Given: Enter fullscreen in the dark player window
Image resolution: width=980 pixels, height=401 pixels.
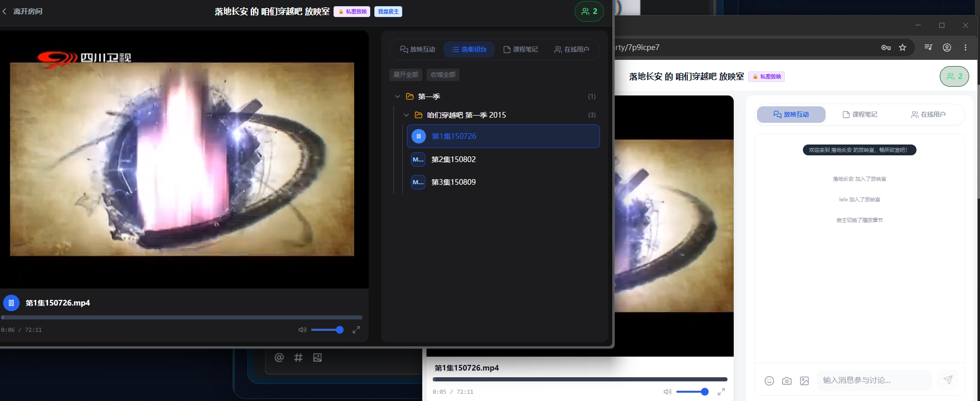Looking at the screenshot, I should 356,330.
